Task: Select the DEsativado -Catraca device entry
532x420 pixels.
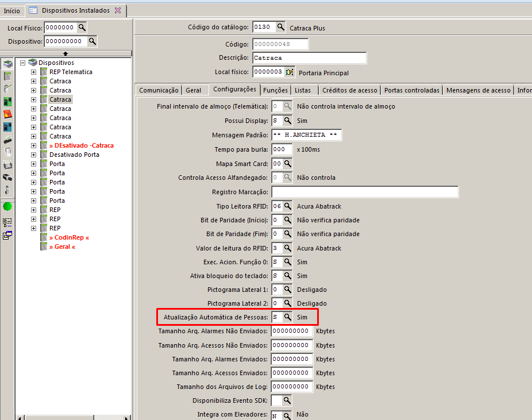Action: [x=81, y=145]
